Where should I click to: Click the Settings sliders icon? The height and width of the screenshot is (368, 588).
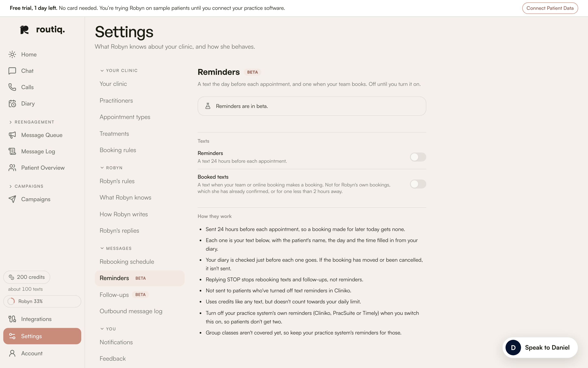12,336
